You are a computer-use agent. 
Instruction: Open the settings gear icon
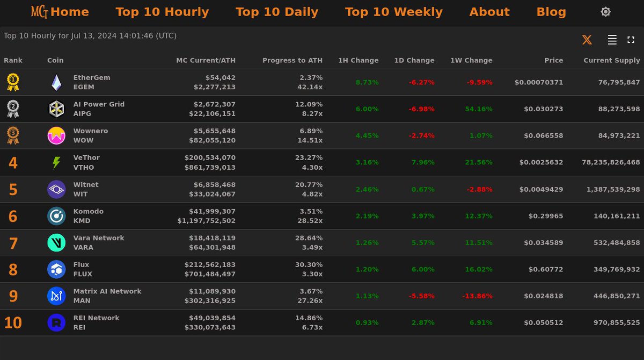coord(605,12)
